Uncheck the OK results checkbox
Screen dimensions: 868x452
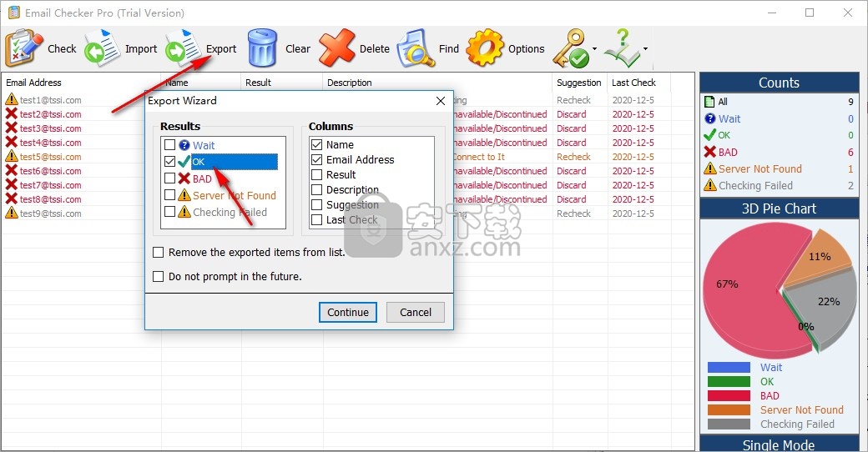170,162
